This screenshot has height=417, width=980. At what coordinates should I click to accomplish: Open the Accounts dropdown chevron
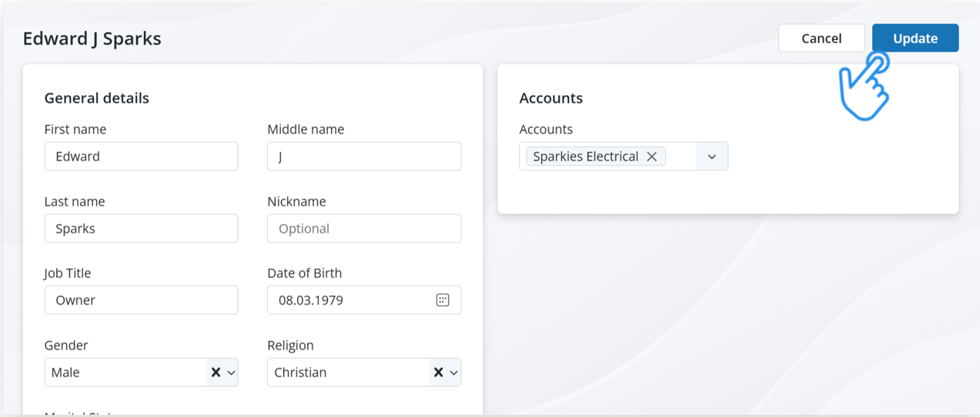[x=711, y=156]
